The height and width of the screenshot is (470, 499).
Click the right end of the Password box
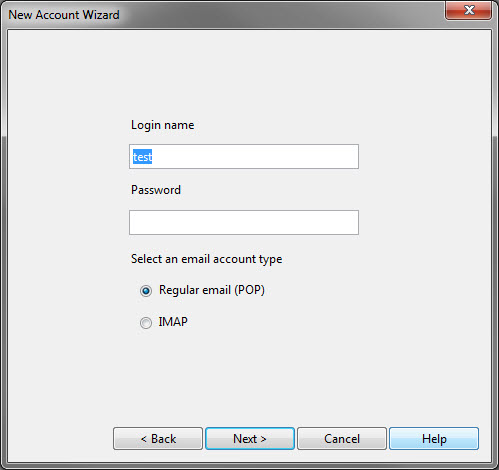click(352, 222)
